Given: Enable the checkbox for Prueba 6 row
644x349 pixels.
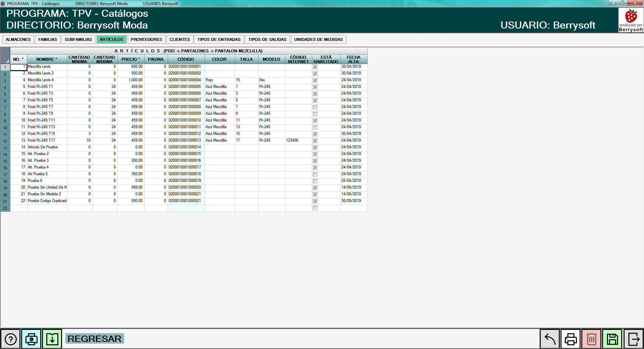Looking at the screenshot, I should tap(315, 181).
